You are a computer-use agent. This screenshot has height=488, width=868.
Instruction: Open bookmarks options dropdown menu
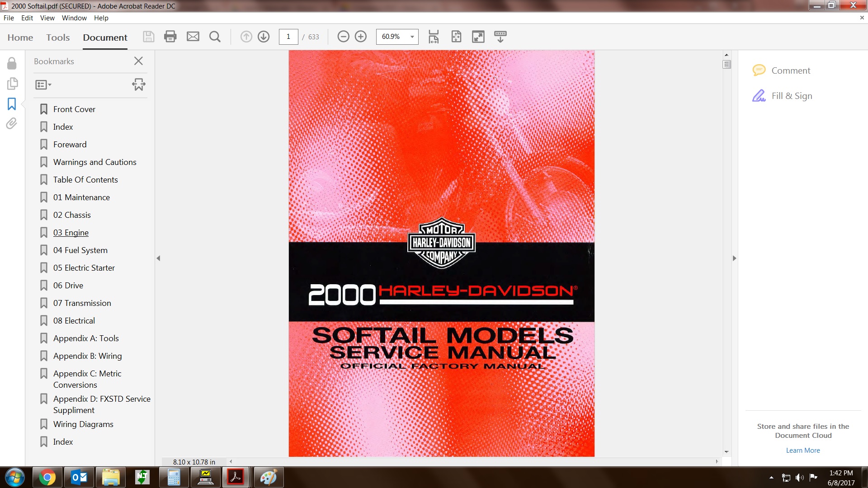[43, 84]
